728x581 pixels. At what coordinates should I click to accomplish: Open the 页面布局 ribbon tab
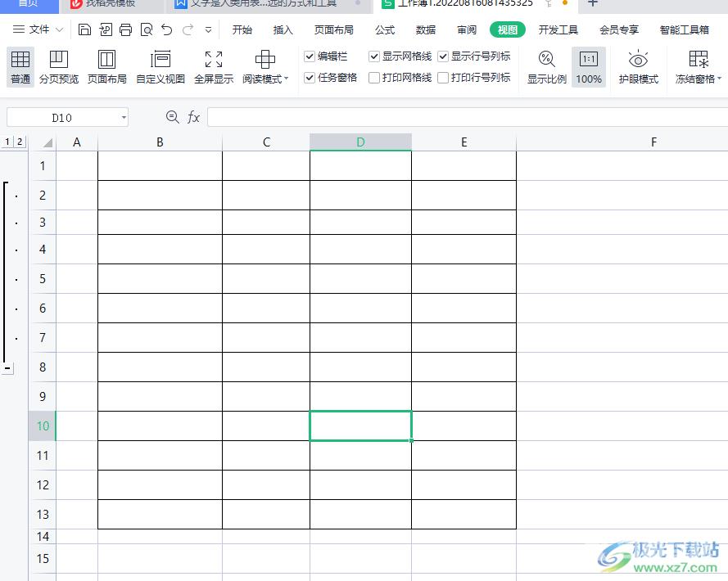(x=333, y=30)
